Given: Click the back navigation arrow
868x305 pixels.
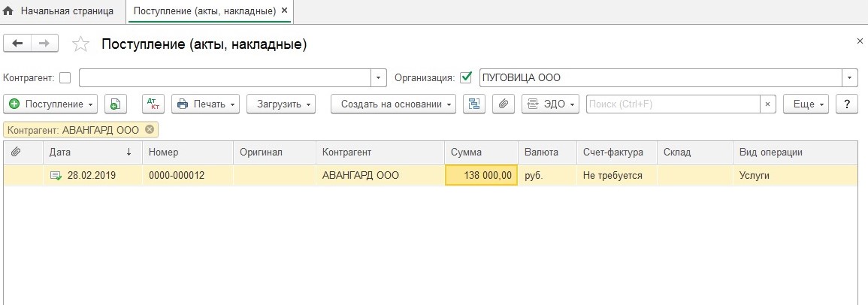Looking at the screenshot, I should click(x=18, y=44).
